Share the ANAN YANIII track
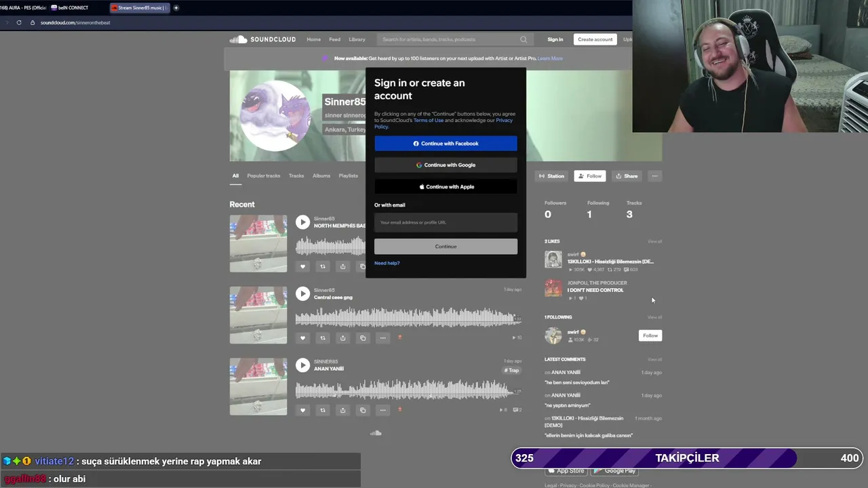Image resolution: width=868 pixels, height=488 pixels. tap(342, 409)
